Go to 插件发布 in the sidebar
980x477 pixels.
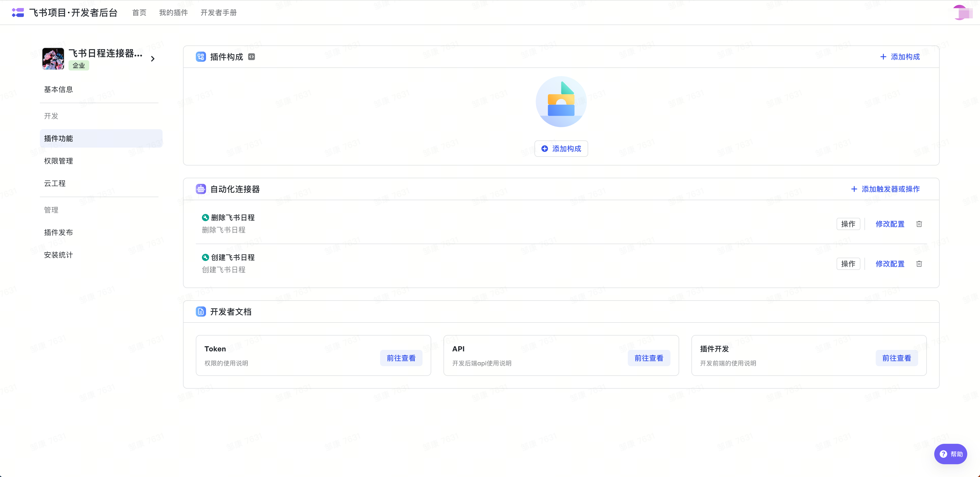click(x=101, y=232)
